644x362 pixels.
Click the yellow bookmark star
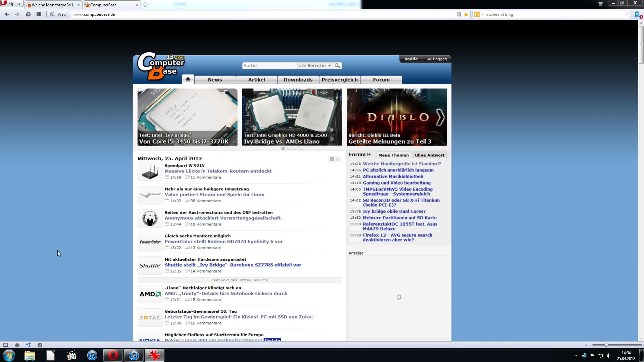point(466,14)
